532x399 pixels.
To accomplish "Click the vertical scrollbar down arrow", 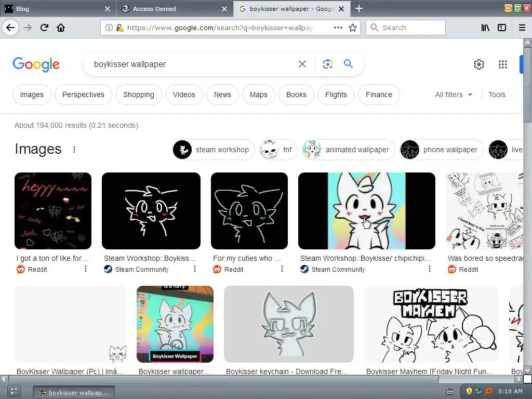I will (x=527, y=370).
